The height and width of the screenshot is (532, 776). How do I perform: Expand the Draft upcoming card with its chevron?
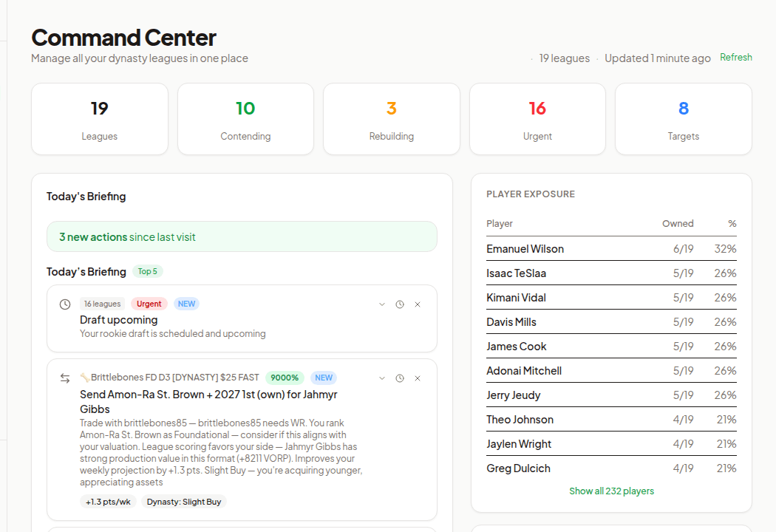(x=382, y=304)
